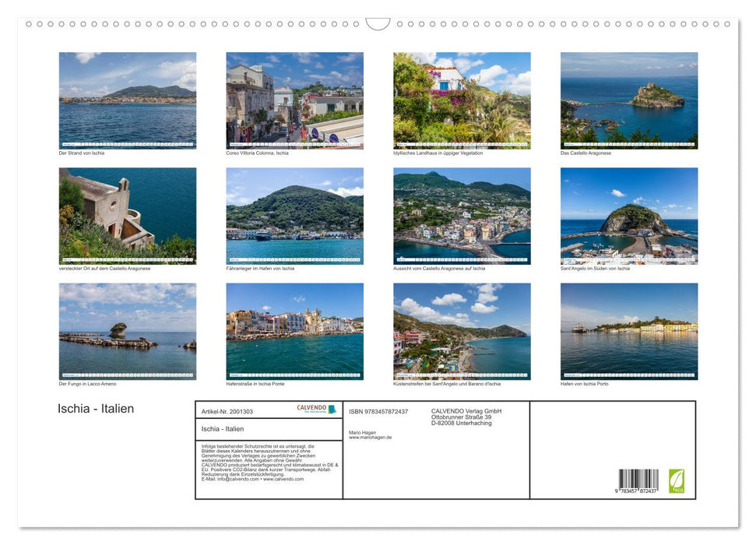756x545 pixels.
Task: Click the spiral binding along the top edge
Action: pos(195,24)
